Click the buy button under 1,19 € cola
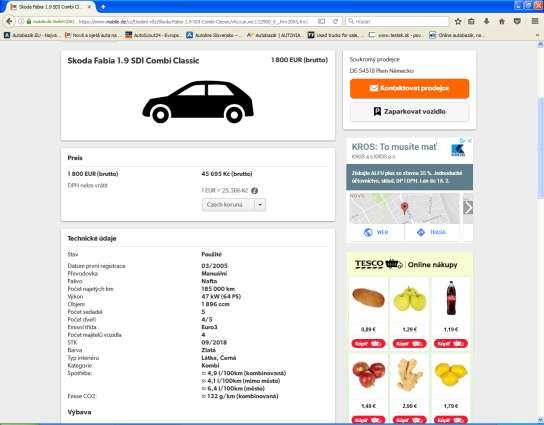 [451, 343]
